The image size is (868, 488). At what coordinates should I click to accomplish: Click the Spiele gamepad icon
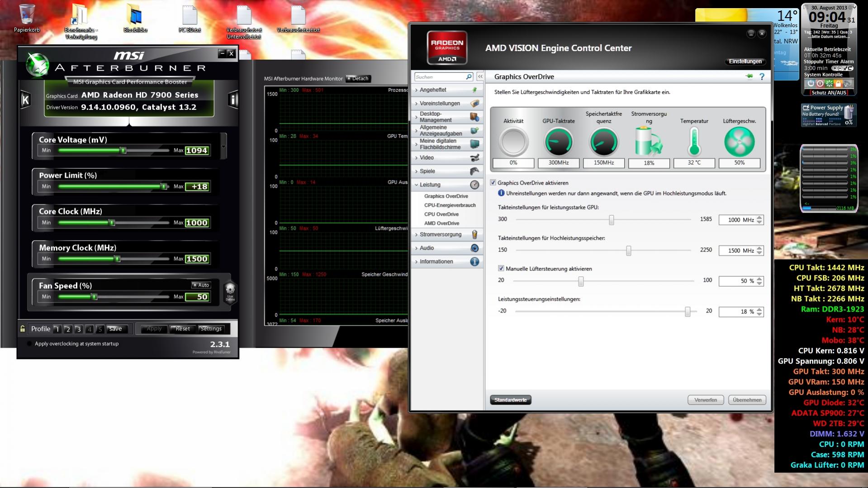(x=474, y=171)
